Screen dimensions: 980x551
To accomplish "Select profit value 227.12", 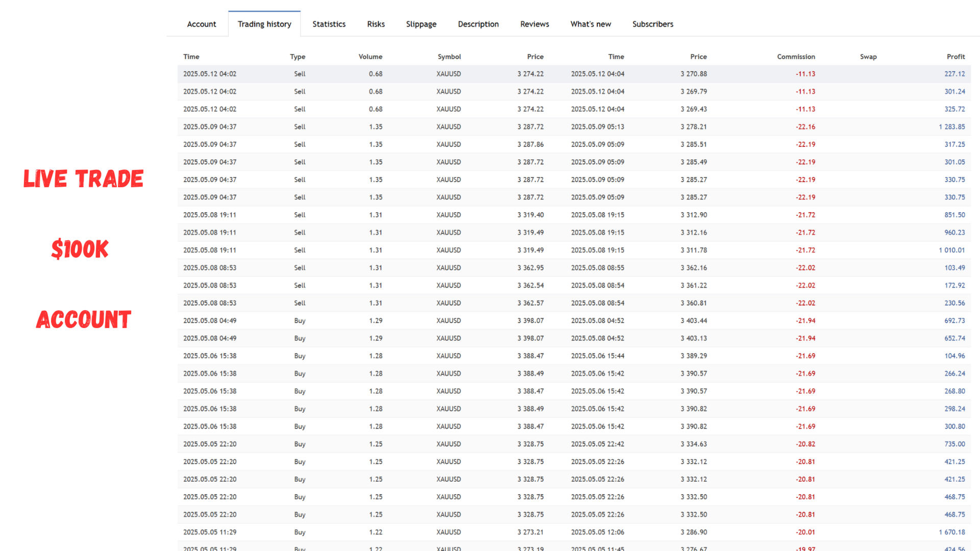I will coord(954,74).
